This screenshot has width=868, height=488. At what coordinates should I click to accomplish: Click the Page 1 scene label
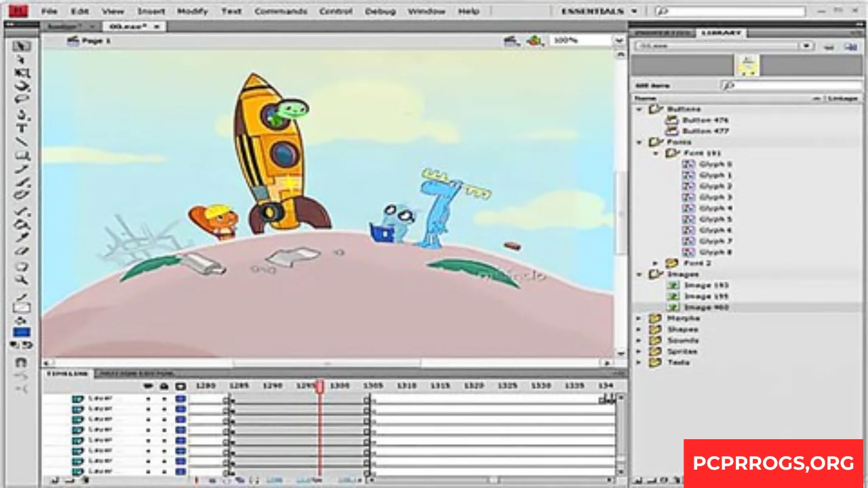(x=96, y=41)
